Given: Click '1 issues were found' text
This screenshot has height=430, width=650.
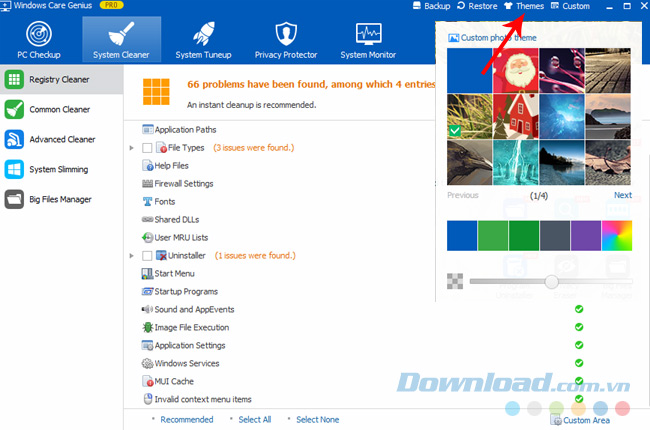Looking at the screenshot, I should point(255,255).
